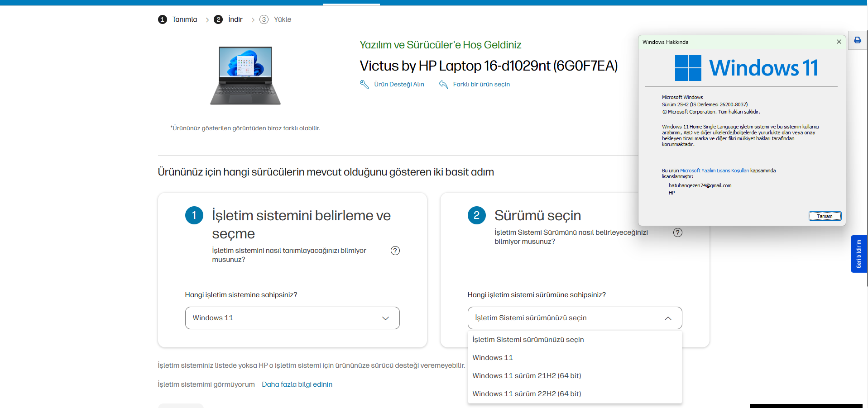Screen dimensions: 868x408
Task: Click the 'Sürümü seçin' heading
Action: (537, 216)
